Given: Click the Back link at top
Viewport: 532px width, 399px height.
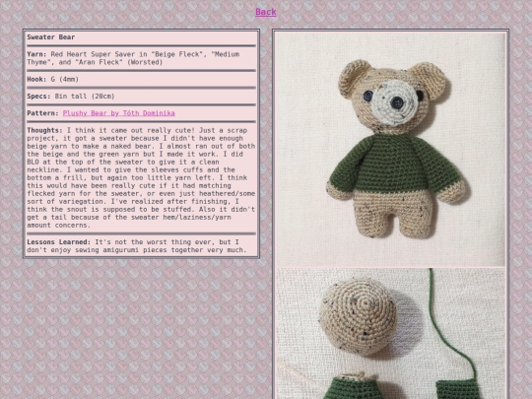Looking at the screenshot, I should tap(266, 12).
